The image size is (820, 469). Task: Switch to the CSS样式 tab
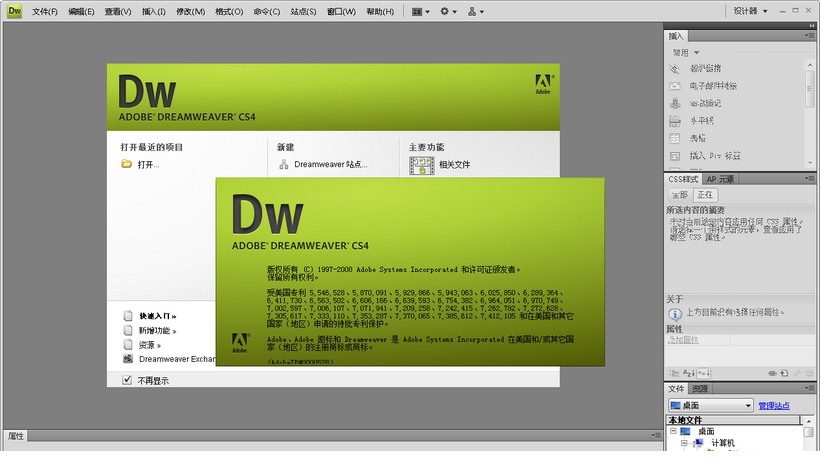pyautogui.click(x=683, y=179)
